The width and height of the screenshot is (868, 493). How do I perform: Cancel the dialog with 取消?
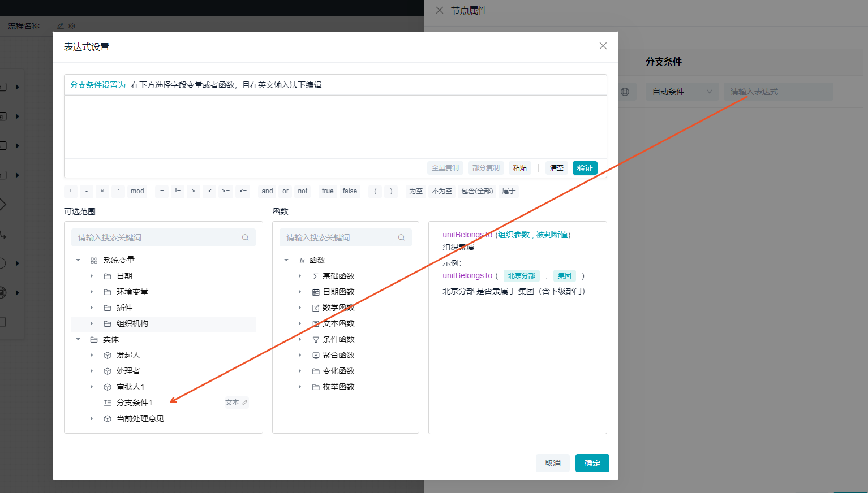pyautogui.click(x=553, y=463)
